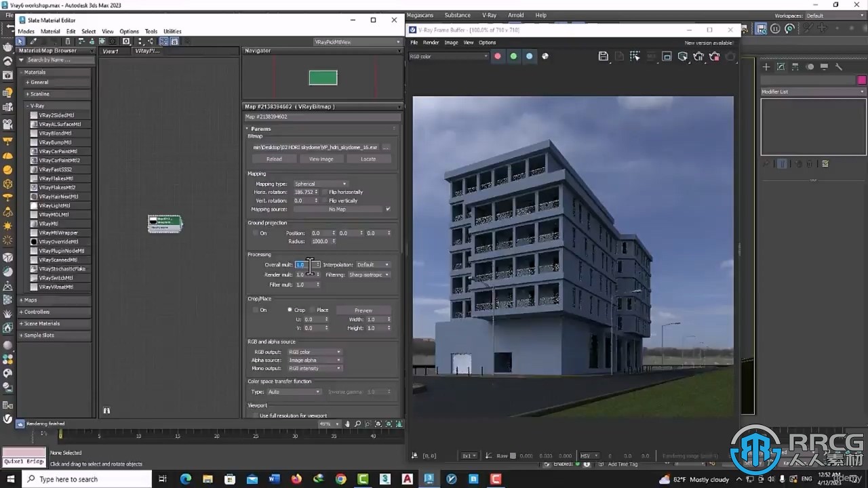Open the Render menu in V-Ray Frame Buffer
868x488 pixels.
pyautogui.click(x=431, y=43)
